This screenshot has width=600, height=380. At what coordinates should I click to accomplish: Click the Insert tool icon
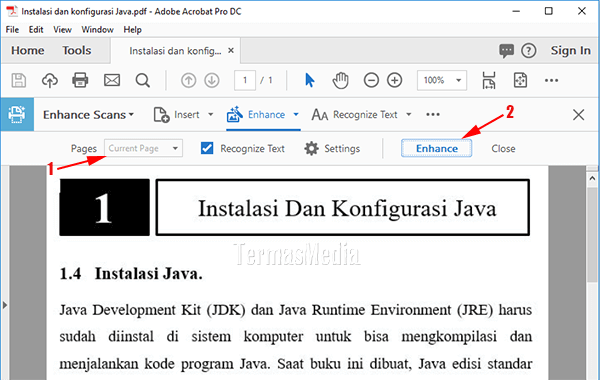(161, 114)
